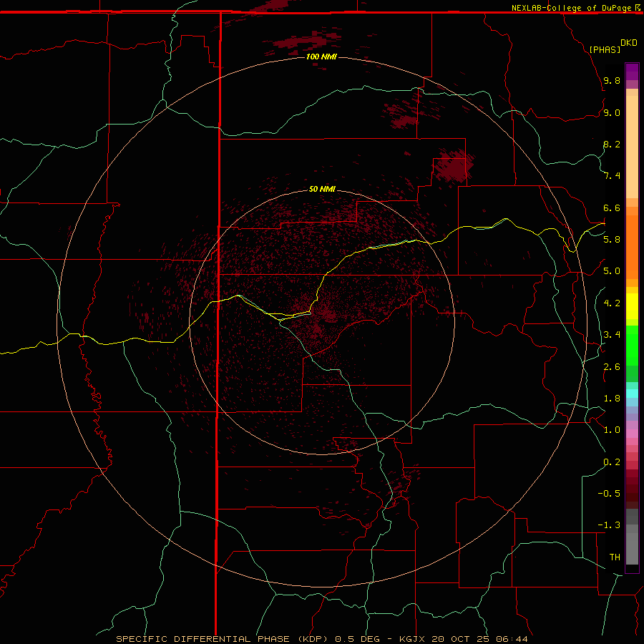Click the KGJX radar site identifier
Image resolution: width=644 pixels, height=644 pixels.
(x=412, y=639)
